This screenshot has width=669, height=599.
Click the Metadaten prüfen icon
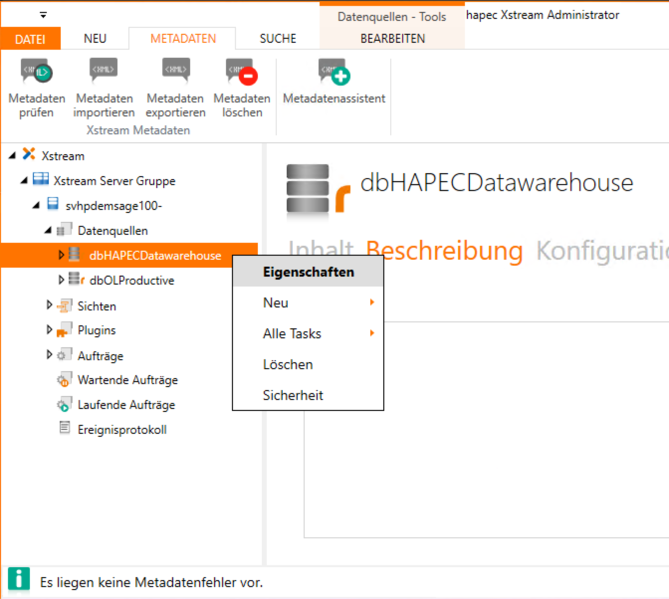pos(37,71)
